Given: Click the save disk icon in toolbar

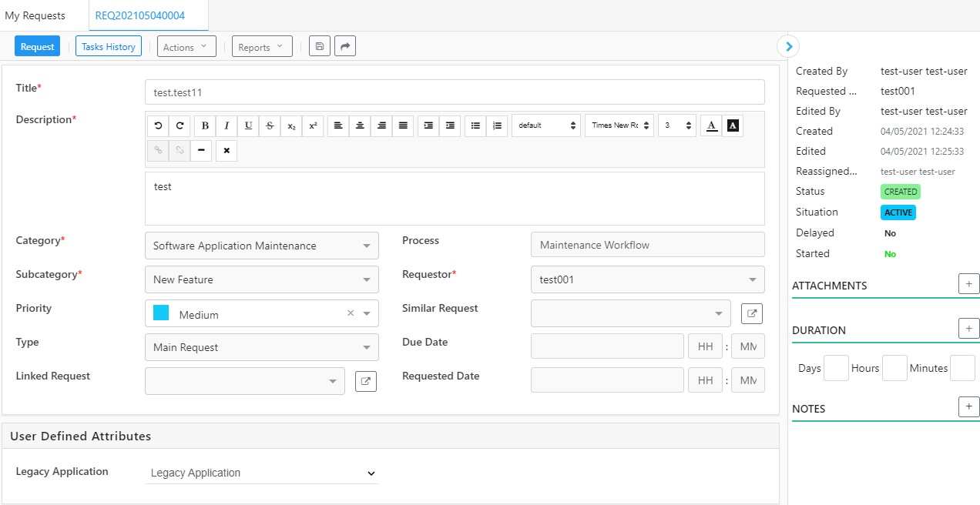Looking at the screenshot, I should click(320, 47).
